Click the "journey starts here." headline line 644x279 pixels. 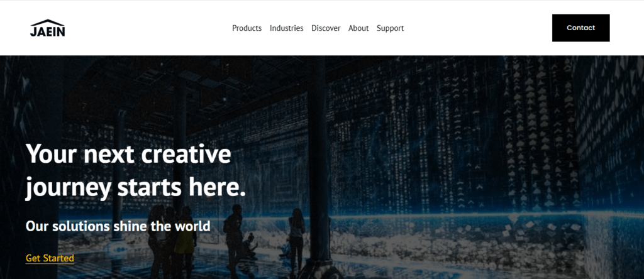pos(136,187)
